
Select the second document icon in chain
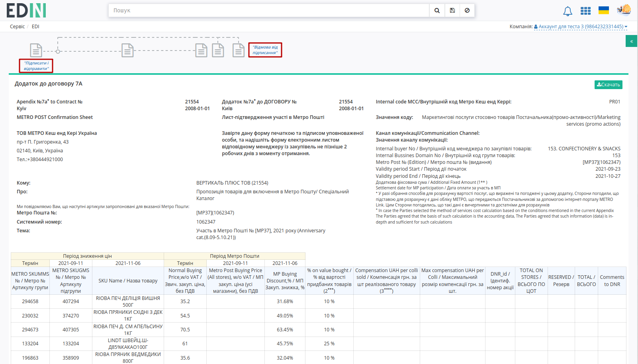pyautogui.click(x=127, y=51)
